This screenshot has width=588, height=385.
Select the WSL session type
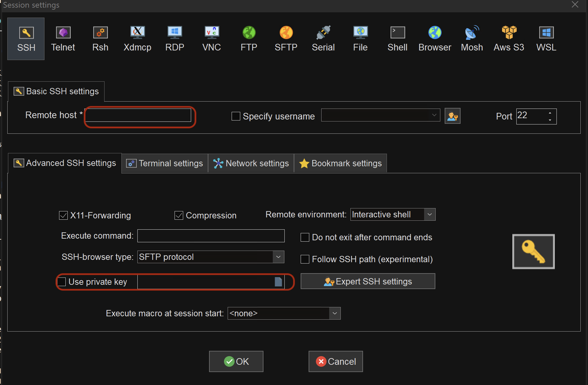[x=546, y=38]
